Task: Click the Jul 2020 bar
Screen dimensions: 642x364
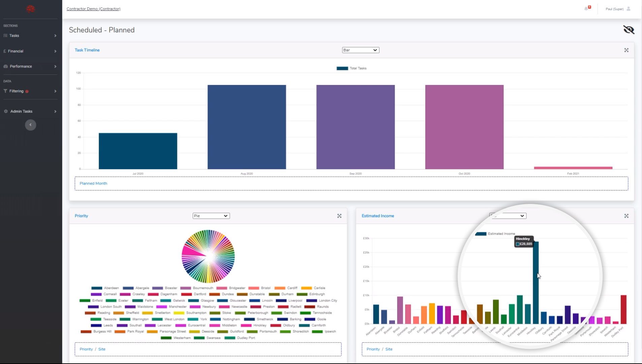Action: tap(138, 151)
